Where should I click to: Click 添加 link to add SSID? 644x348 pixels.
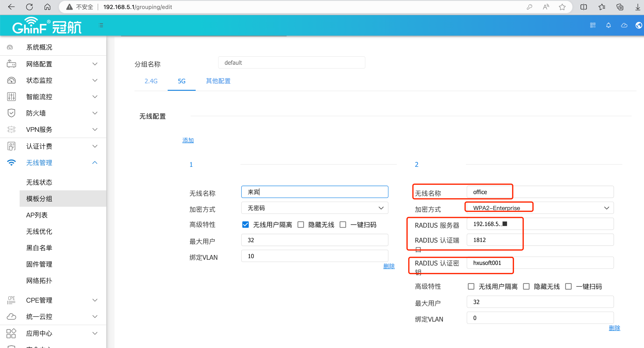188,140
